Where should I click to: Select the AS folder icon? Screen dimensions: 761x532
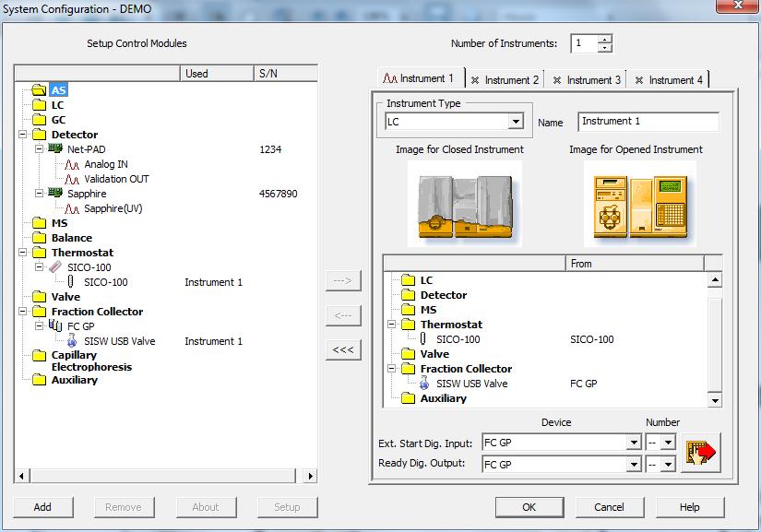(39, 89)
